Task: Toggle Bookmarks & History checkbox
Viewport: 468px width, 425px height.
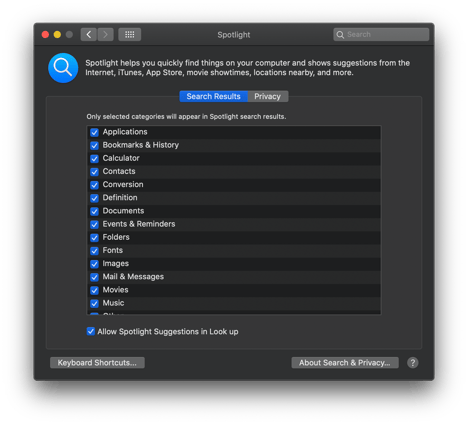Action: (94, 146)
